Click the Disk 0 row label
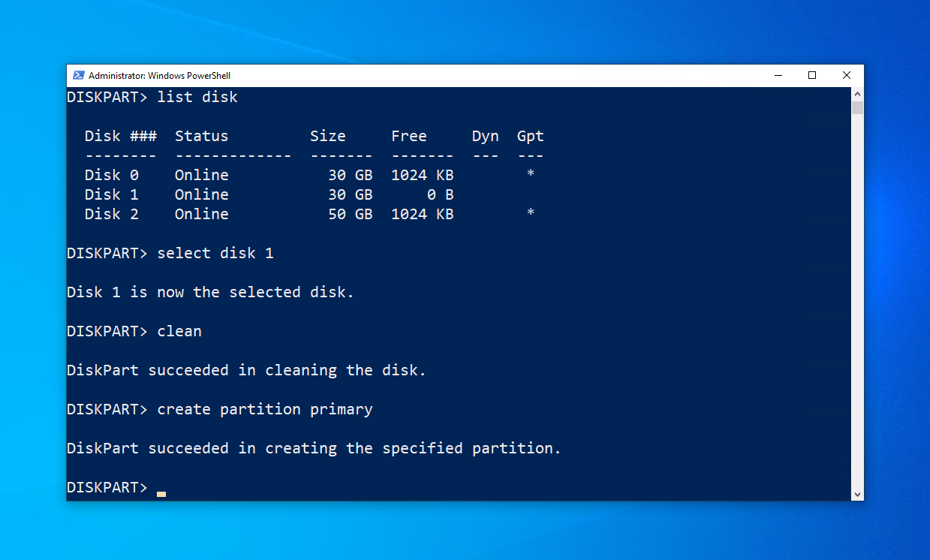This screenshot has height=560, width=930. click(111, 175)
